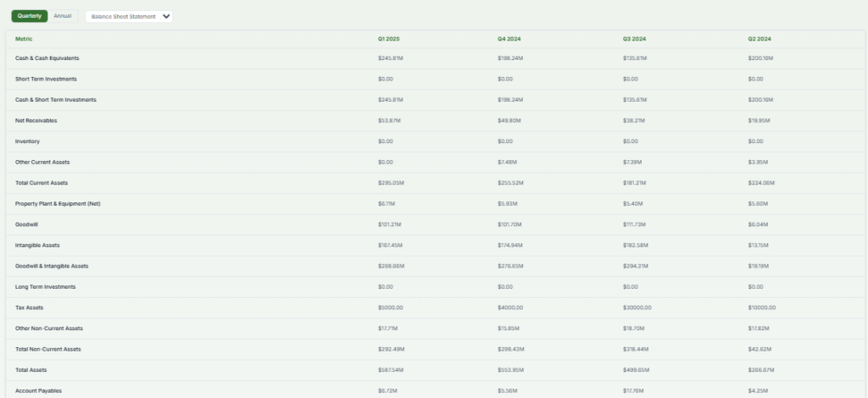Click Property Plant value $6.11M
This screenshot has height=398, width=868.
coord(387,204)
